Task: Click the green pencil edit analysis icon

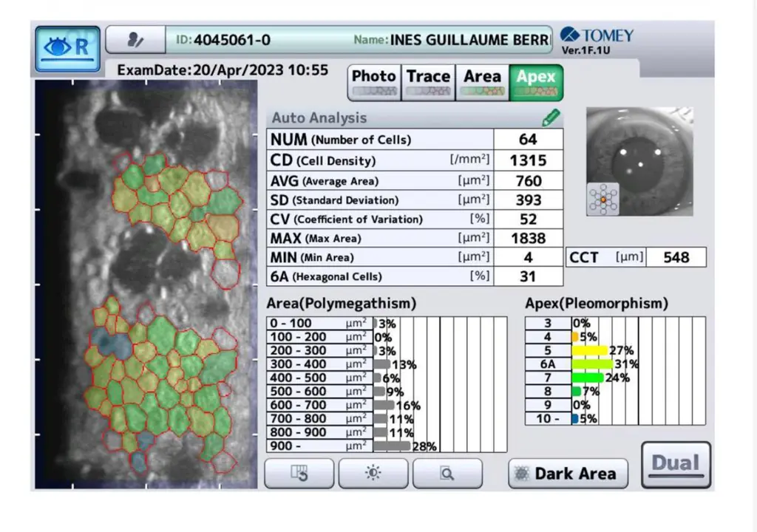Action: 551,117
